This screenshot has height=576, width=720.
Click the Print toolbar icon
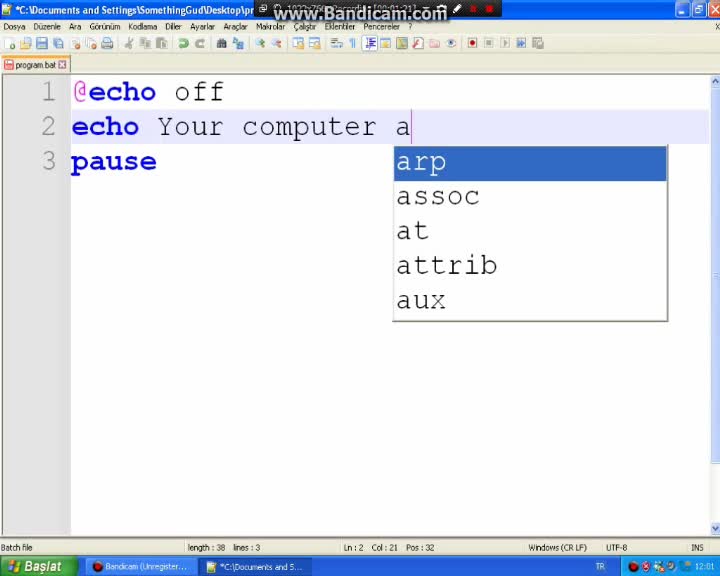coord(107,44)
